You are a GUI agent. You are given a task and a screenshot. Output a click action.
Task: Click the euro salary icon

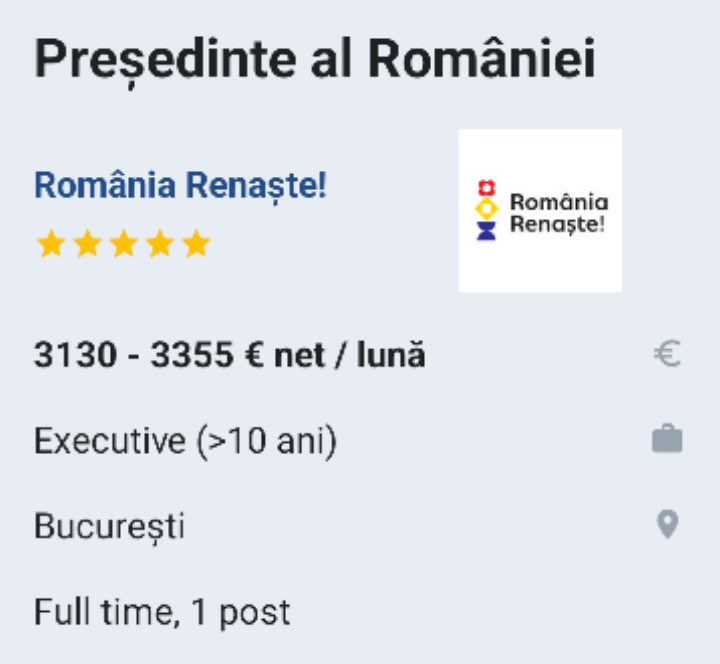(667, 354)
